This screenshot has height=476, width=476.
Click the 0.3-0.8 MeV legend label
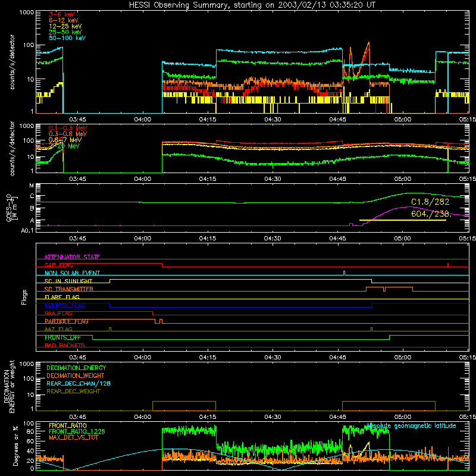pos(68,134)
